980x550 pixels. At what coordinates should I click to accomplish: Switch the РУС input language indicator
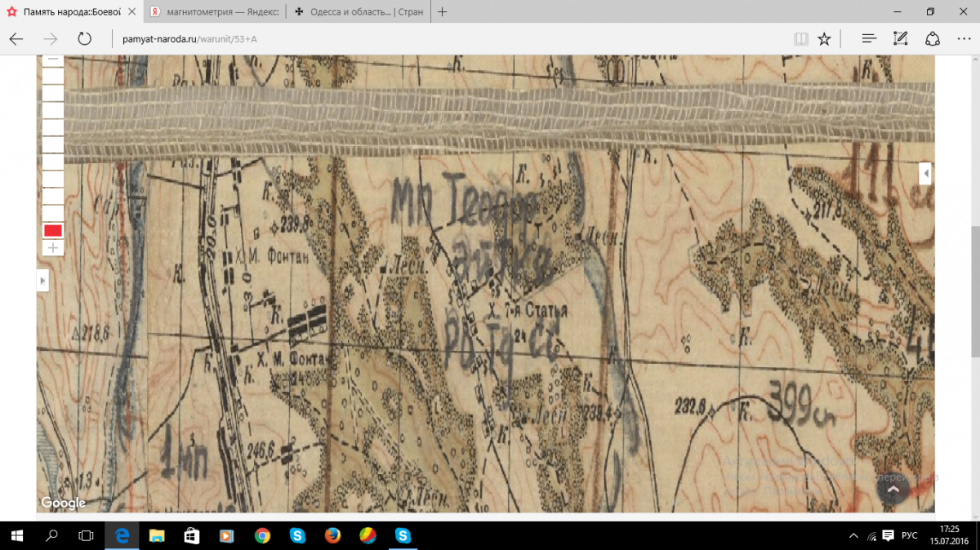pyautogui.click(x=909, y=535)
